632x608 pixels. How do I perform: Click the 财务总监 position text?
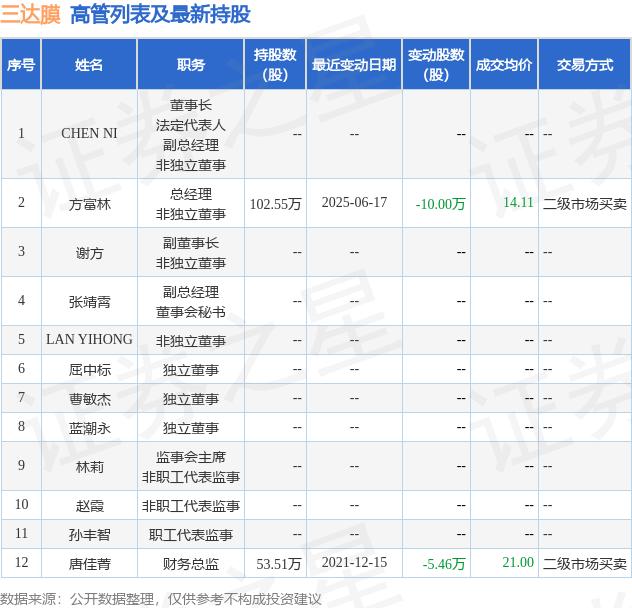[x=191, y=564]
